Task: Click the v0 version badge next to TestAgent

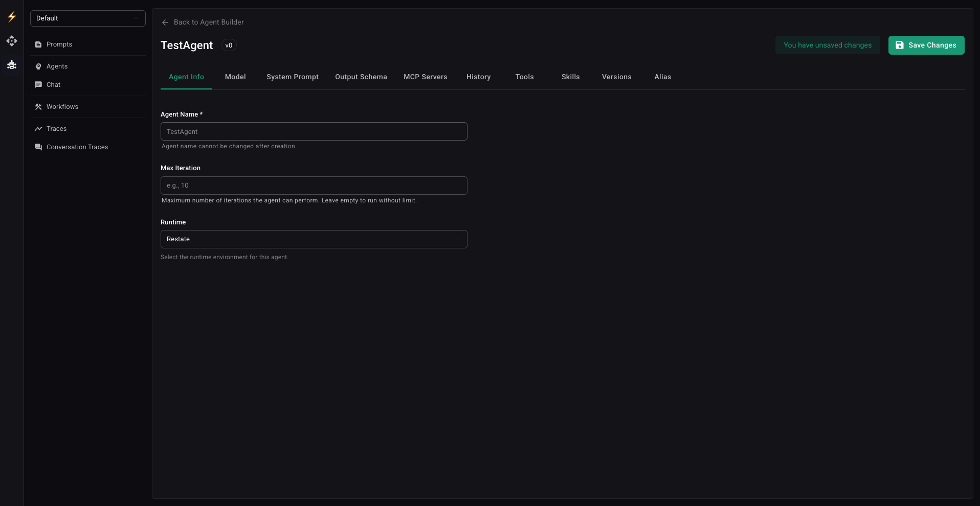Action: 229,45
